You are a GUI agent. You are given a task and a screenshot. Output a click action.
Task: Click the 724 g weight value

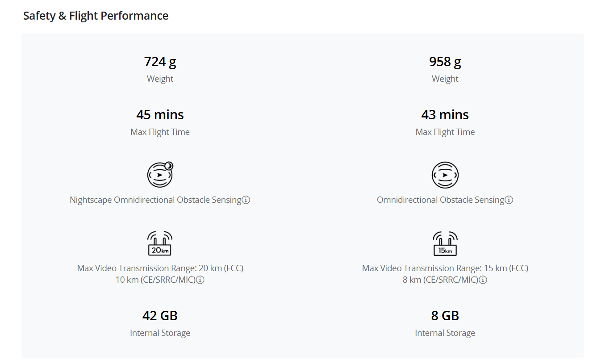[160, 62]
